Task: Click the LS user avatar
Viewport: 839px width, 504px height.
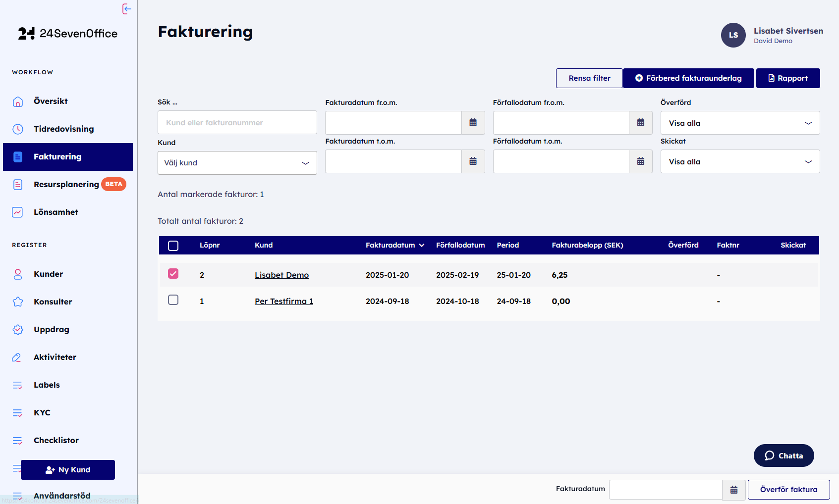Action: click(x=733, y=35)
